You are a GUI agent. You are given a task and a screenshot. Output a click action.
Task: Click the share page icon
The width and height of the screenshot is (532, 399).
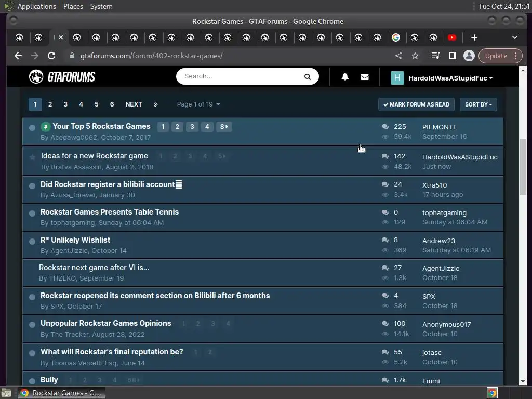tap(398, 56)
